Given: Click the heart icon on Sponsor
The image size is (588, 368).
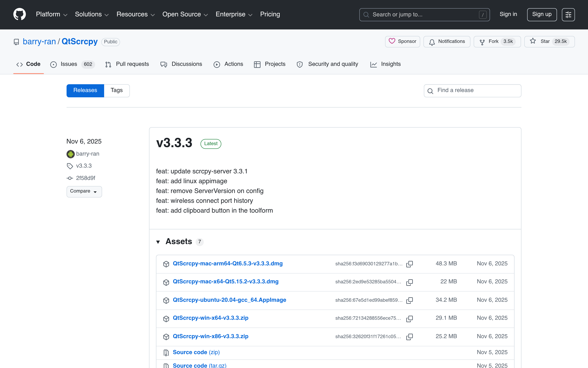Looking at the screenshot, I should coord(392,41).
